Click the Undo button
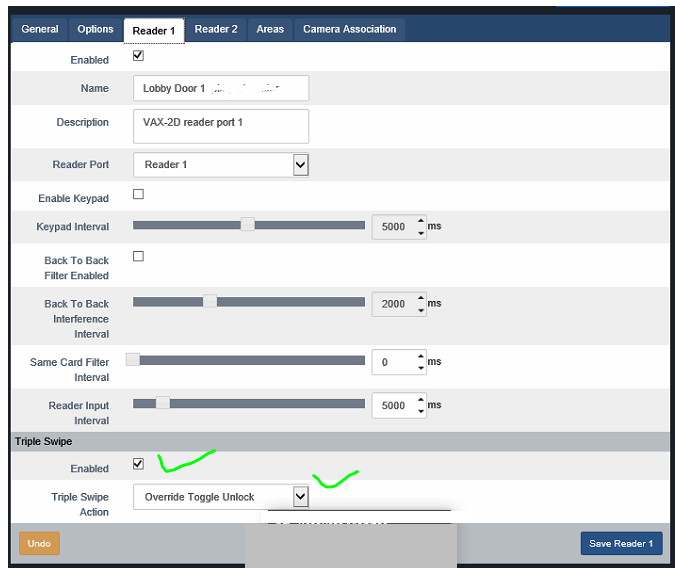The height and width of the screenshot is (568, 675). coord(39,543)
